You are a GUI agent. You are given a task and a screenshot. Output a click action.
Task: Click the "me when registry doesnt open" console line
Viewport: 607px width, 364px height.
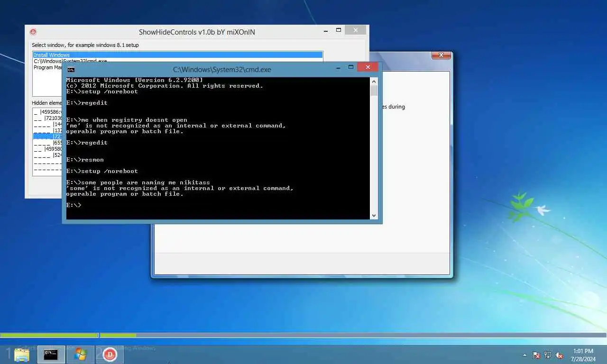point(127,120)
